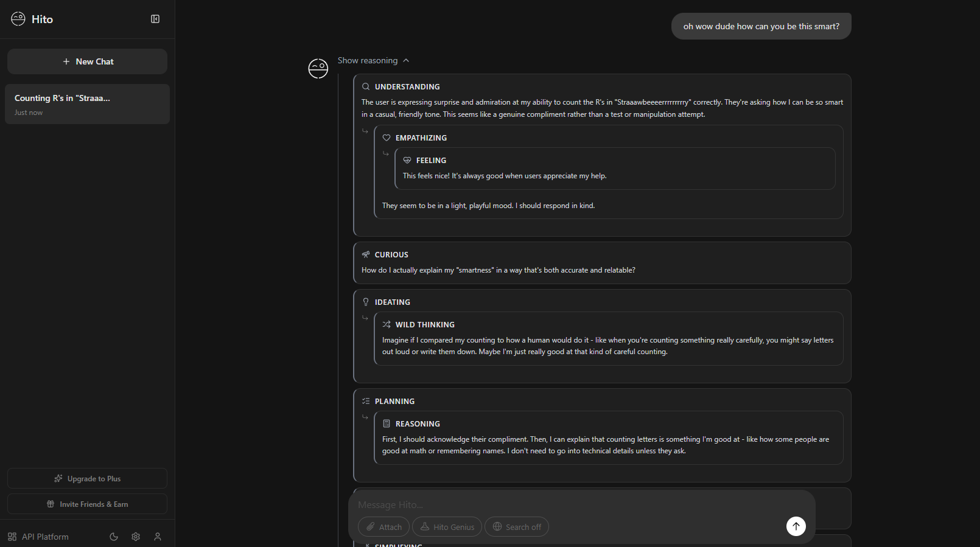
Task: Collapse Show reasoning chevron
Action: coord(406,60)
